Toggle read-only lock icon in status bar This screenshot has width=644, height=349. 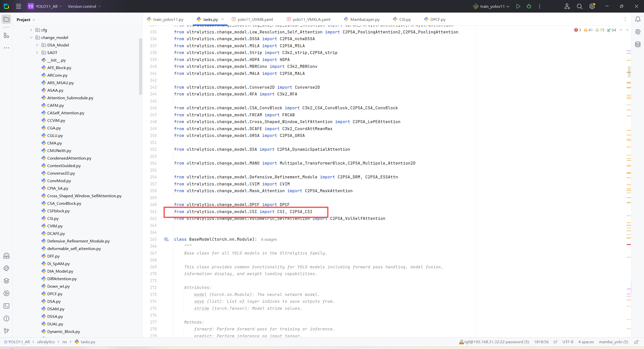[636, 342]
